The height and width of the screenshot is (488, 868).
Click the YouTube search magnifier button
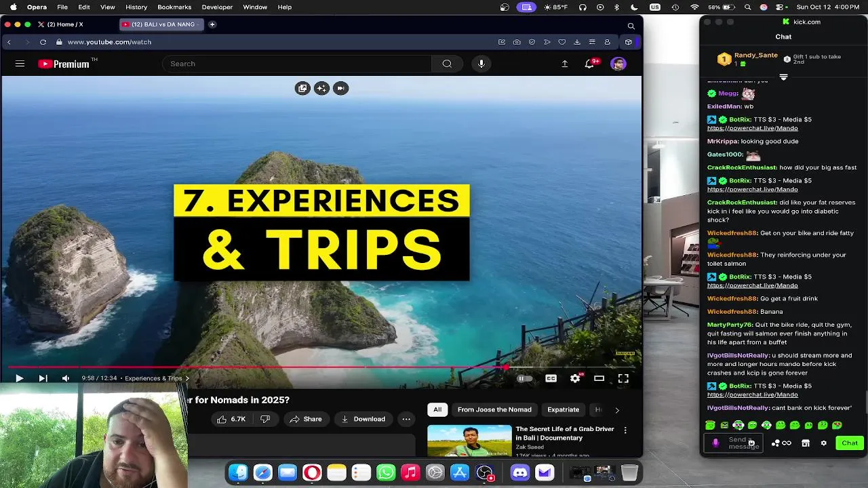point(447,64)
